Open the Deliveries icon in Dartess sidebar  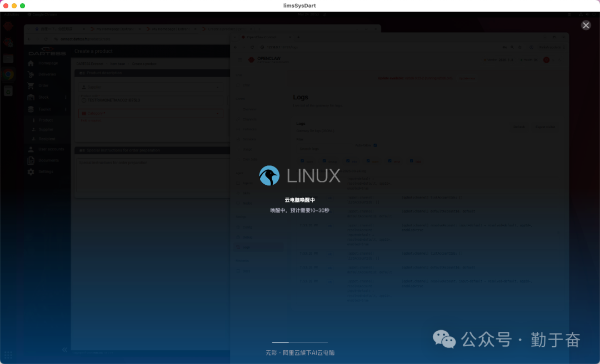[x=31, y=74]
